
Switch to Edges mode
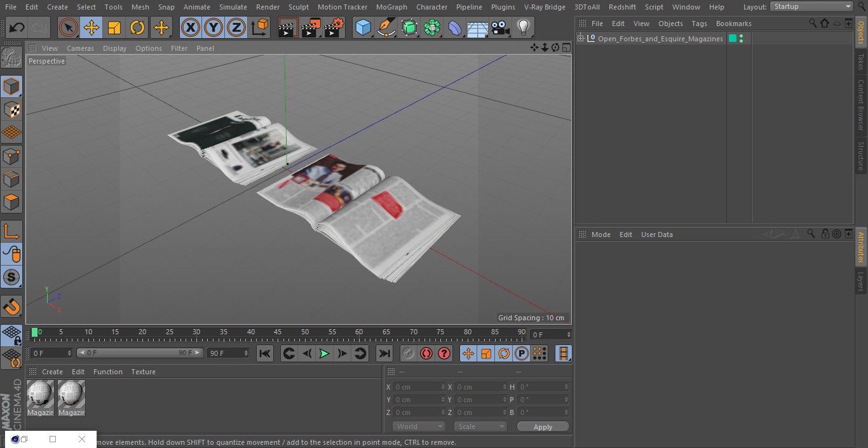pos(11,179)
